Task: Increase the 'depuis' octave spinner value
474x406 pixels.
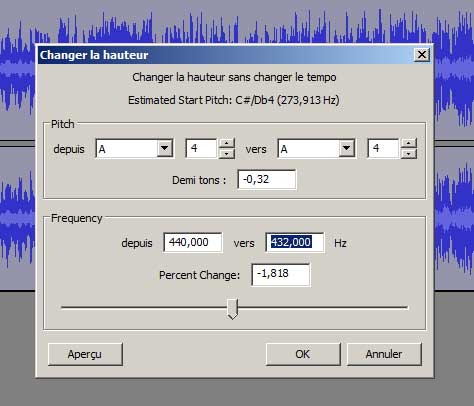Action: (227, 143)
